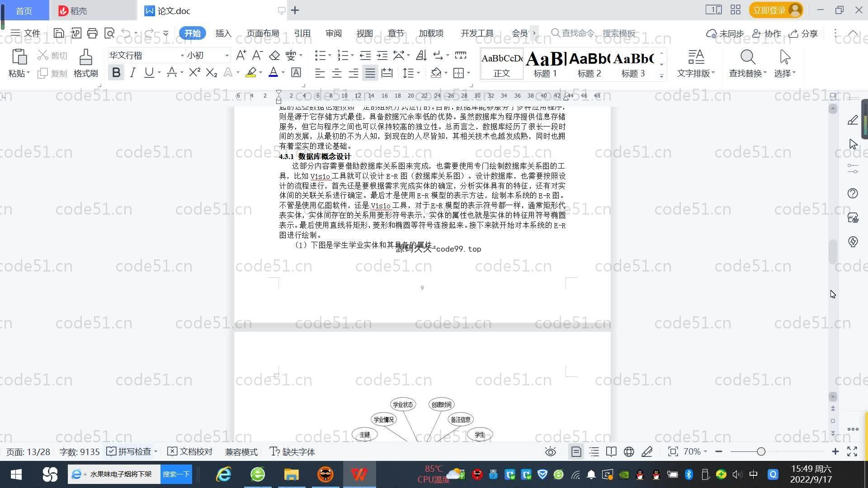868x488 pixels.
Task: Open the 引用 ribbon tab
Action: (x=302, y=33)
